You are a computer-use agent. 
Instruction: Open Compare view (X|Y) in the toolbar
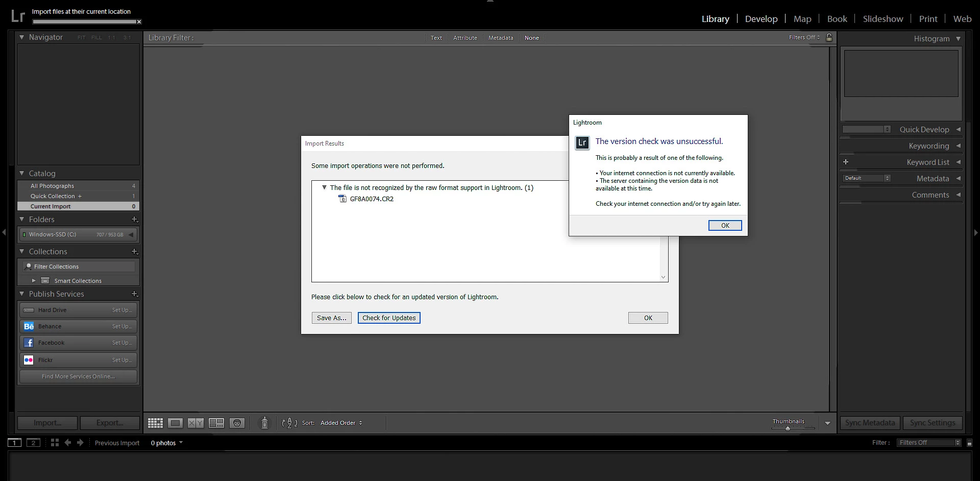(195, 423)
